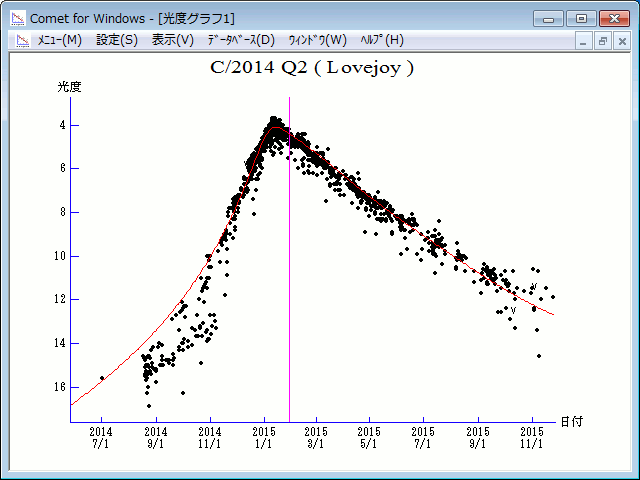This screenshot has height=480, width=640.
Task: Open the 表示(V) menu
Action: (x=173, y=40)
